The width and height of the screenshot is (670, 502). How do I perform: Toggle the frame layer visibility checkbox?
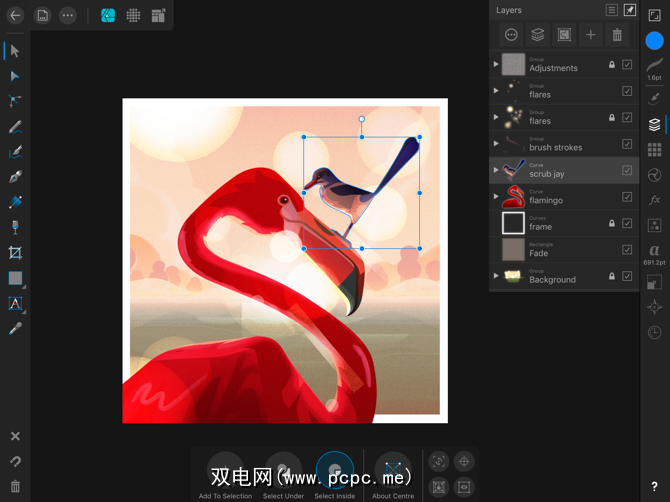(x=627, y=223)
